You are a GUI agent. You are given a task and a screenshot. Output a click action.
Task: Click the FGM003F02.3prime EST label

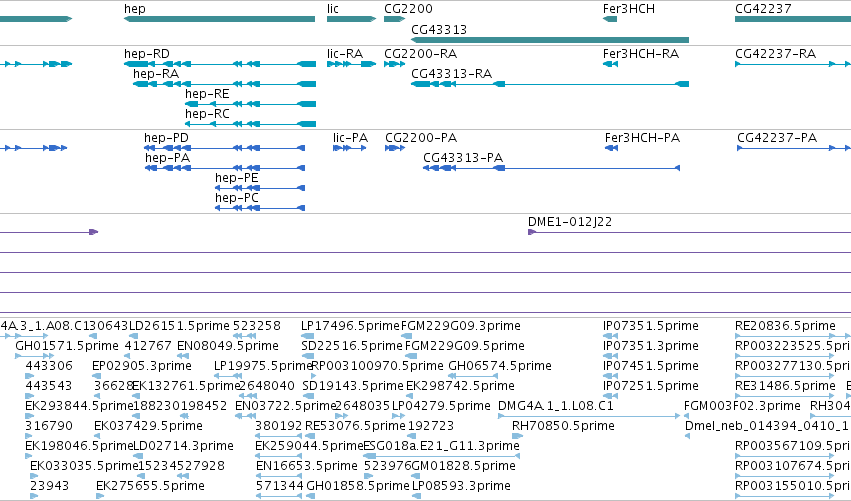[x=742, y=406]
